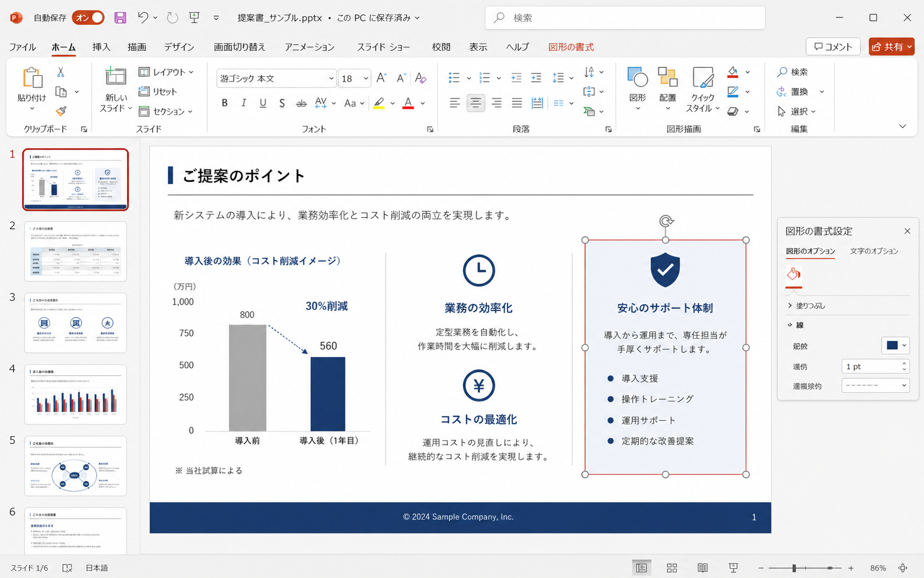Open クイックスタイル quick styles
The width and height of the screenshot is (924, 578).
(x=703, y=89)
